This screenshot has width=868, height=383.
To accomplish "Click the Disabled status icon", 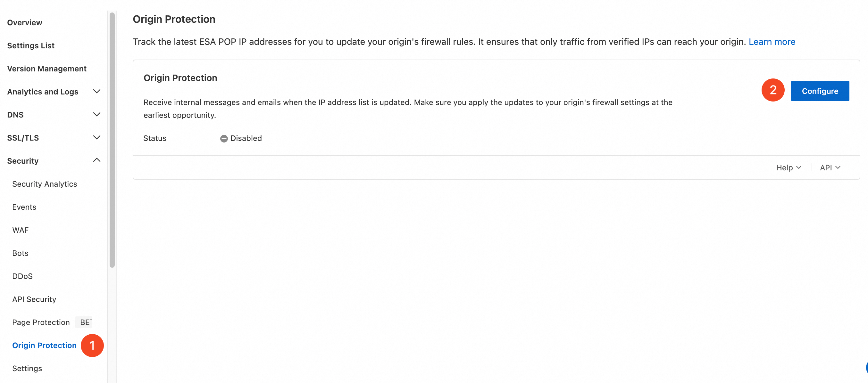I will [224, 138].
